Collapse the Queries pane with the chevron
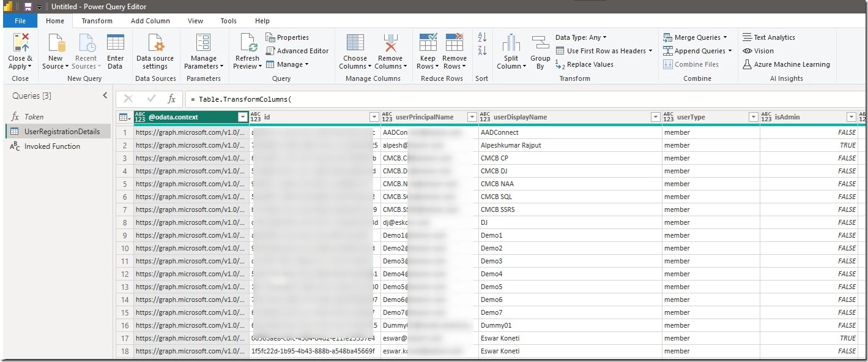 tap(105, 96)
